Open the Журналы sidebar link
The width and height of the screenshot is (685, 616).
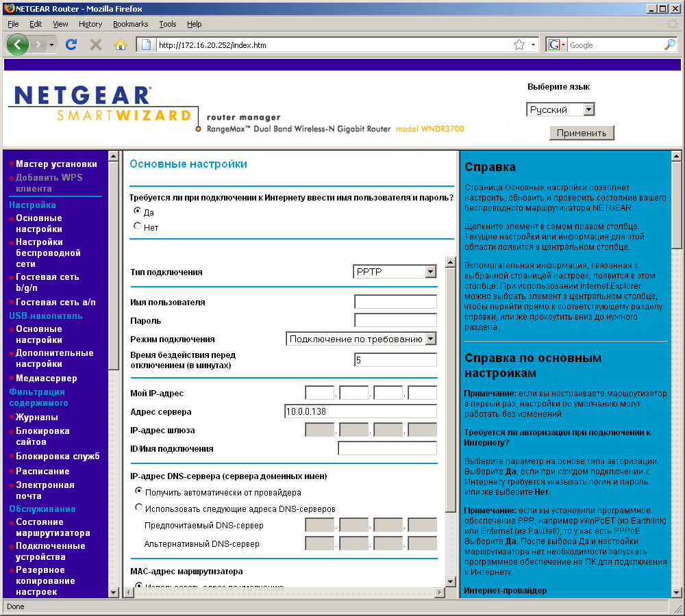coord(37,417)
